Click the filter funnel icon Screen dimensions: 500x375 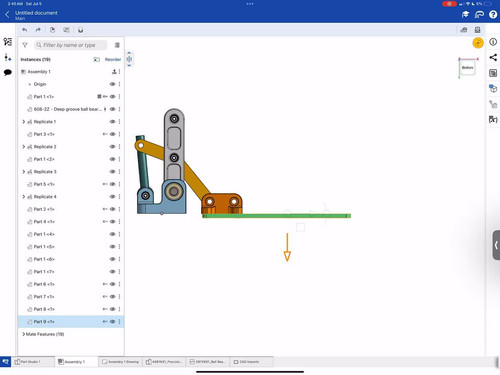tap(25, 45)
